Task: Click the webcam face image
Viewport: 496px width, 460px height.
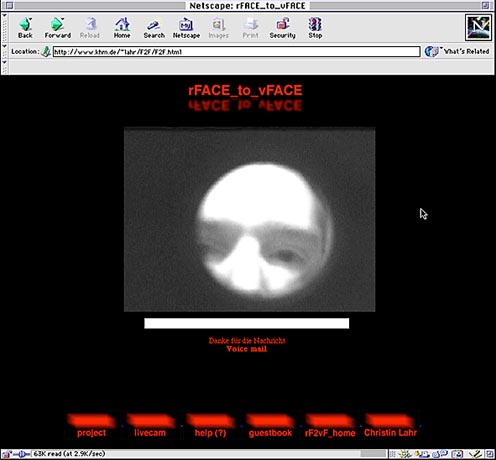Action: [x=250, y=219]
